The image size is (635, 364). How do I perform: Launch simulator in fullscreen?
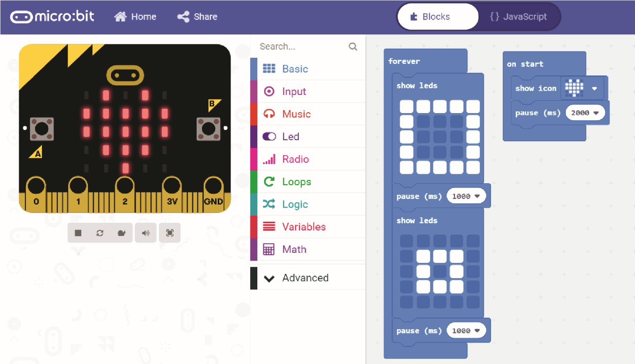(x=169, y=233)
